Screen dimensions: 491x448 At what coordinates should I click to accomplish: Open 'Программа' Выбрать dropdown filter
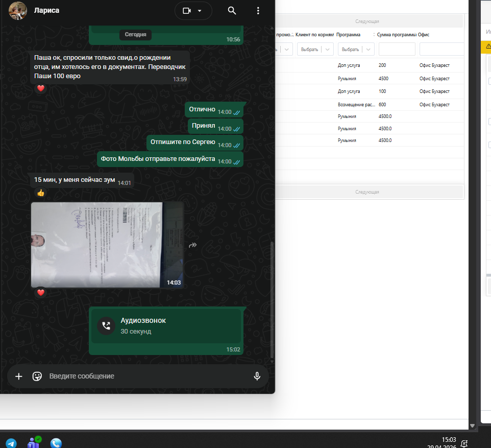coord(356,49)
